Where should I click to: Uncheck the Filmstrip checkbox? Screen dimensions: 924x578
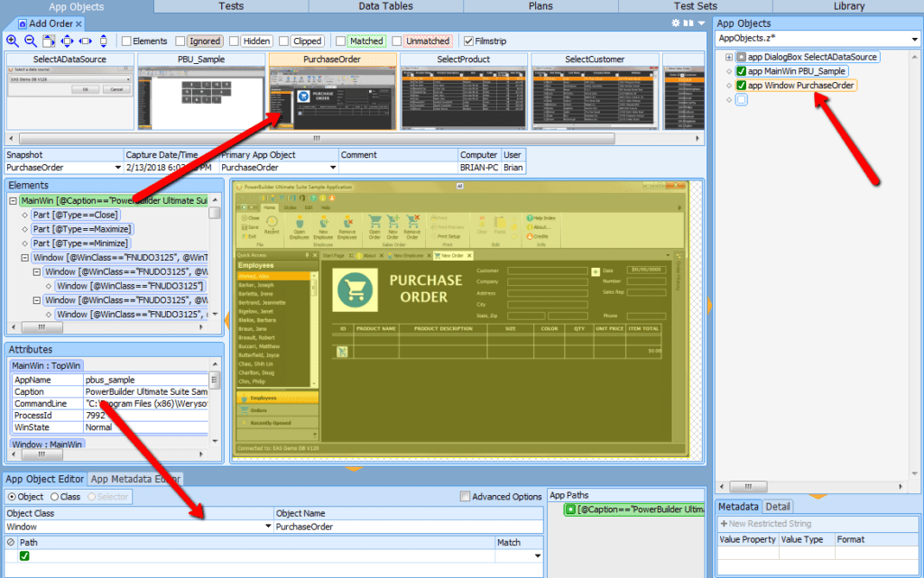[x=468, y=41]
